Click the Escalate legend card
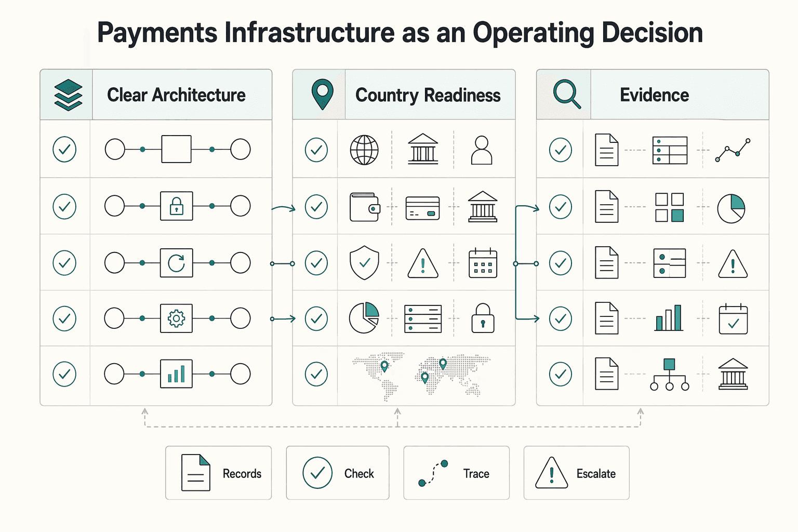Viewport: 798px width, 532px height. click(x=576, y=473)
